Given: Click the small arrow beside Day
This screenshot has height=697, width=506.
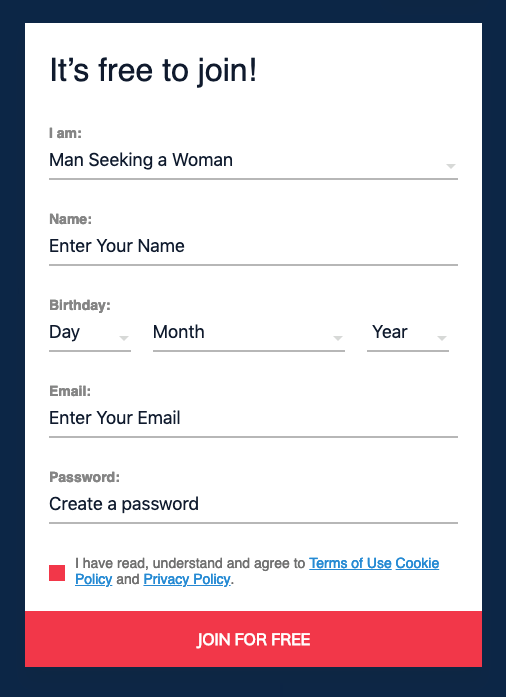Looking at the screenshot, I should coord(124,338).
